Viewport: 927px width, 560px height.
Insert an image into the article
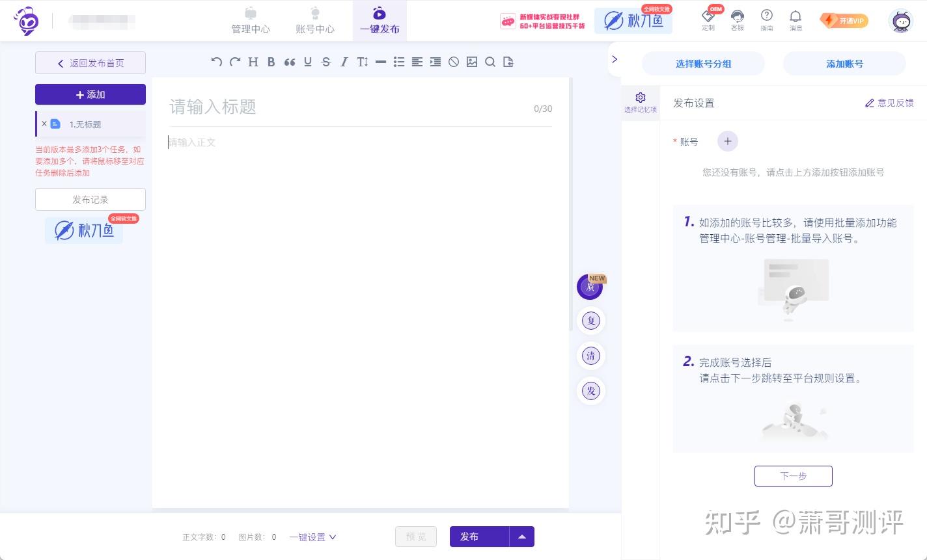pyautogui.click(x=472, y=62)
